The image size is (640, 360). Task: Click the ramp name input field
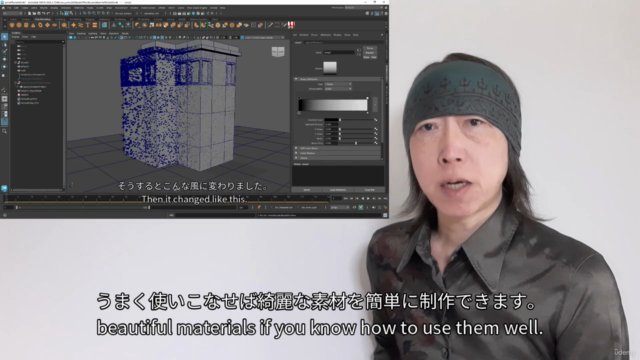tap(339, 53)
